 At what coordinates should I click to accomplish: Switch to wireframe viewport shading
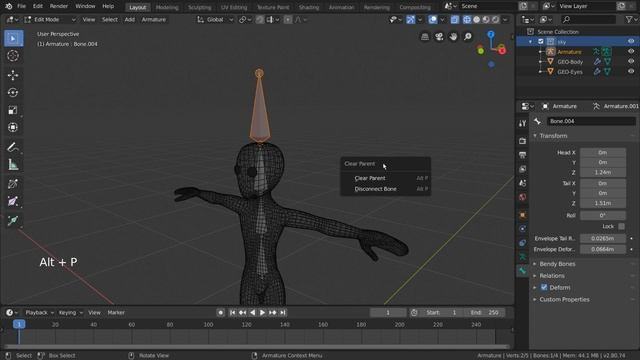coord(467,20)
